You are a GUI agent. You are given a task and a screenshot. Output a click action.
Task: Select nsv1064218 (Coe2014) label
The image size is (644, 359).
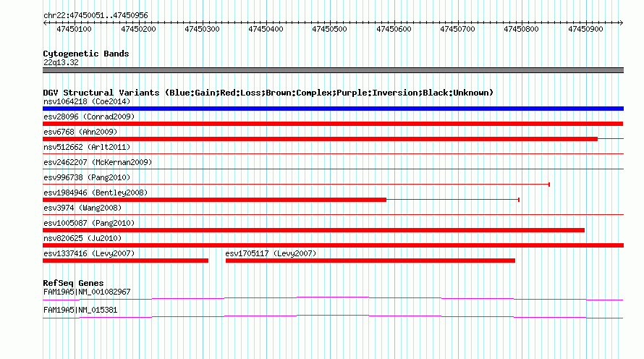(x=87, y=101)
